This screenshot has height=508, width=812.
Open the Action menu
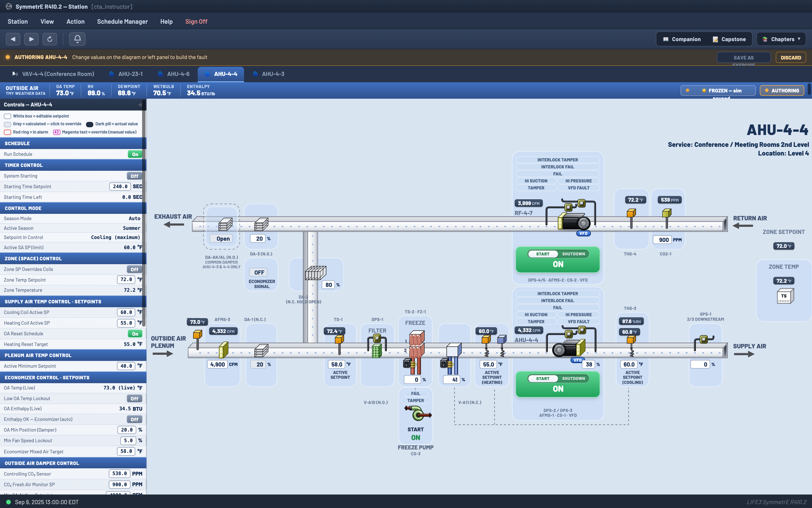tap(75, 22)
